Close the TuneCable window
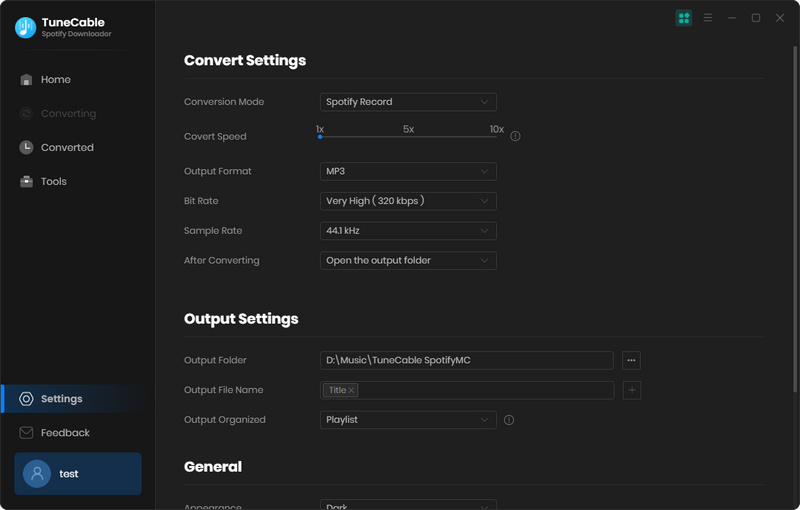This screenshot has height=510, width=800. click(x=780, y=18)
